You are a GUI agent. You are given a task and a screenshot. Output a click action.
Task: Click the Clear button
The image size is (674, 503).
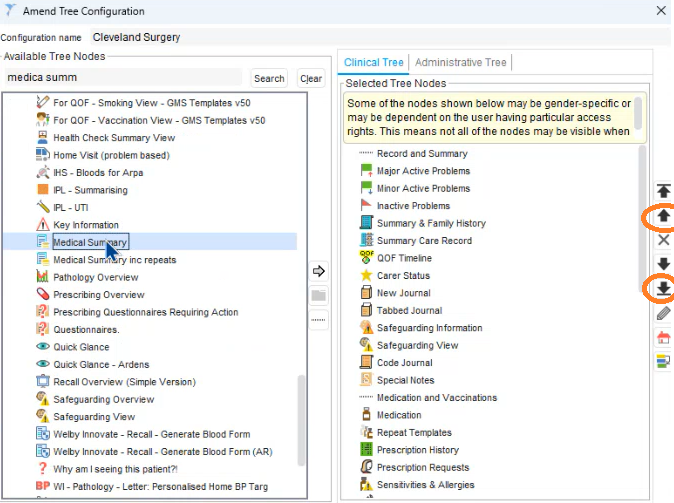pos(311,78)
